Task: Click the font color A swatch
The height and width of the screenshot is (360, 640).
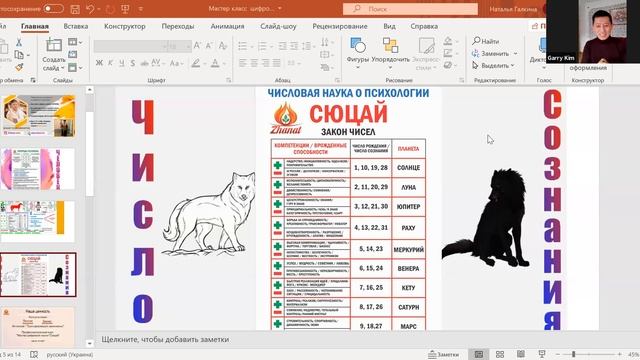Action: [215, 63]
